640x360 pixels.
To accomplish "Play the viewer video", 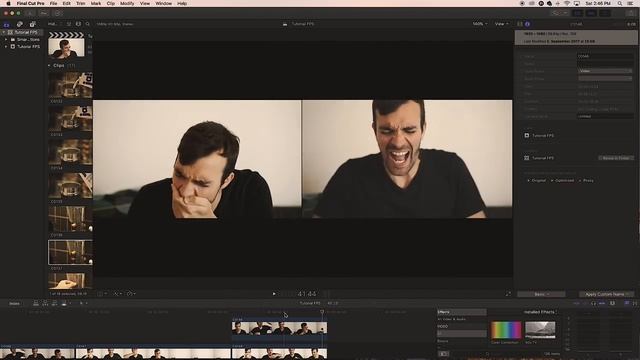I will 274,293.
